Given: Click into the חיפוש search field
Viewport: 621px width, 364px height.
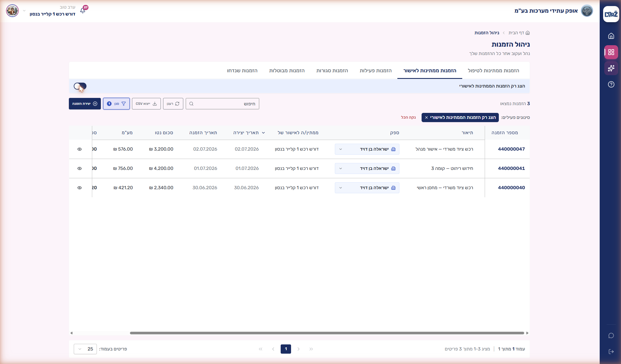Looking at the screenshot, I should click(x=222, y=104).
